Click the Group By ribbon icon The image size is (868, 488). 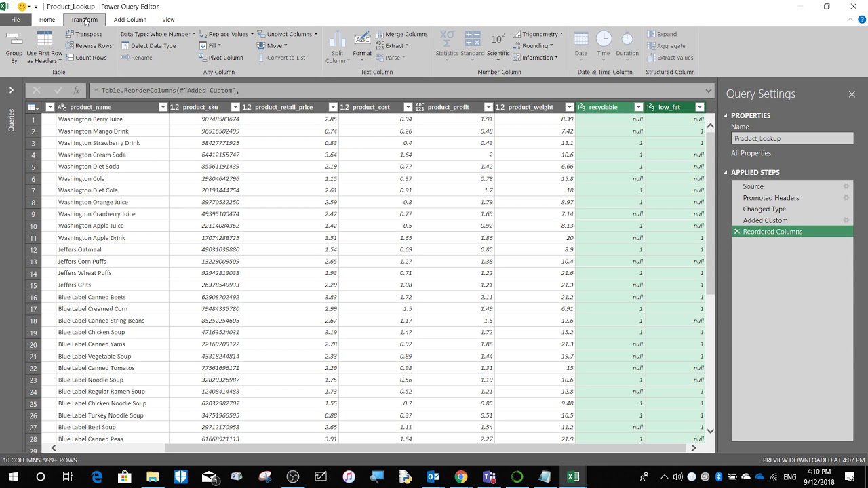coord(14,47)
